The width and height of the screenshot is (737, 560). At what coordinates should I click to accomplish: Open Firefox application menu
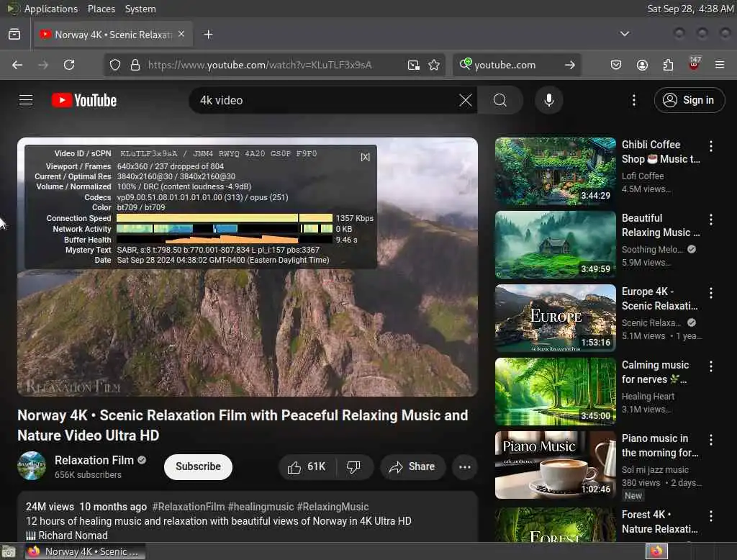tap(720, 65)
